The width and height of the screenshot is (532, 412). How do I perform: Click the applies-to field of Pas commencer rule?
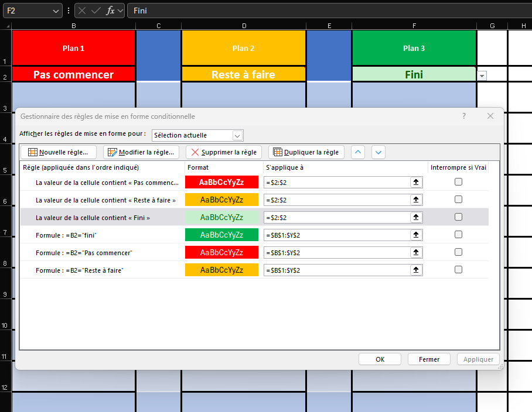coord(336,182)
